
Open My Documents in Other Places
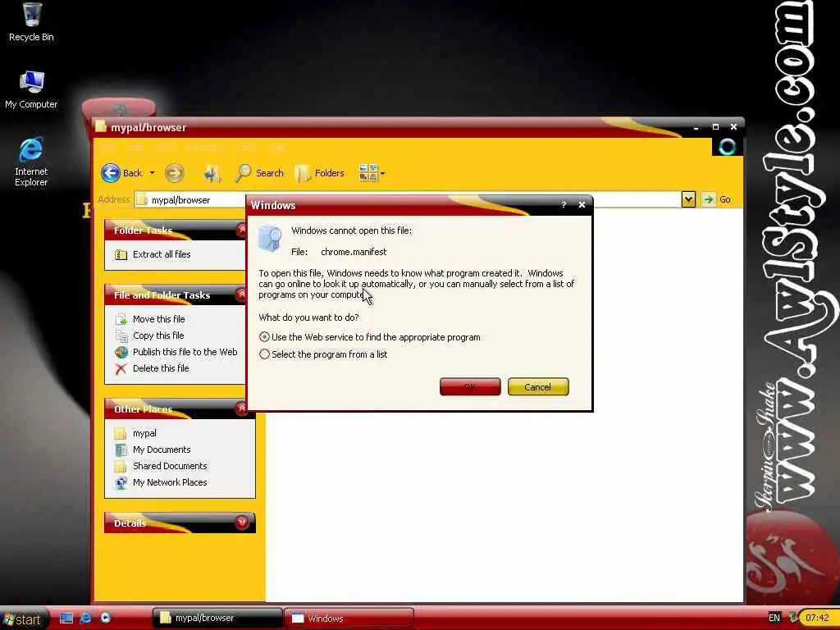[162, 450]
